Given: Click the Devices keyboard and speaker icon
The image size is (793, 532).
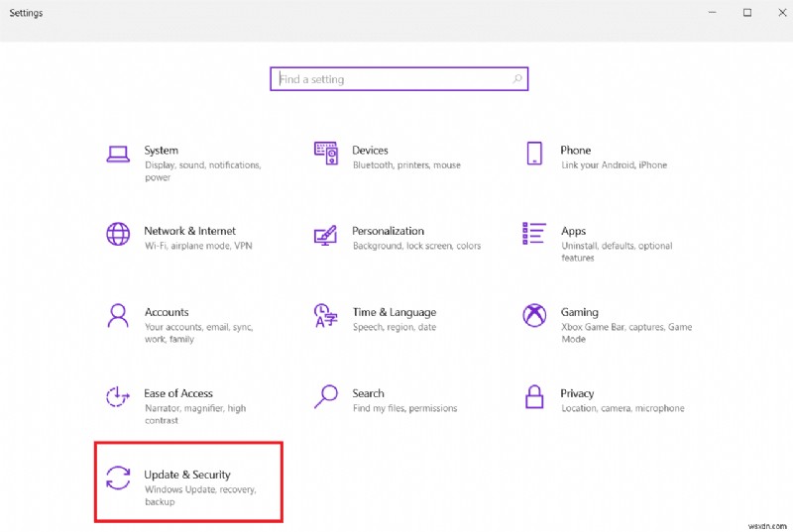Looking at the screenshot, I should tap(326, 154).
